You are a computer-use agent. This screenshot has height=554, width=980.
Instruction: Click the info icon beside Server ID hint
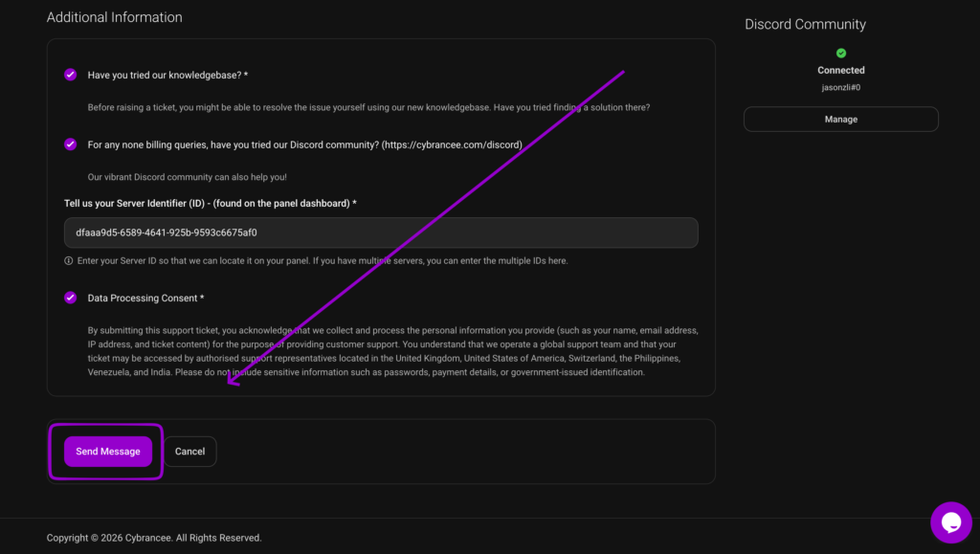pyautogui.click(x=69, y=261)
